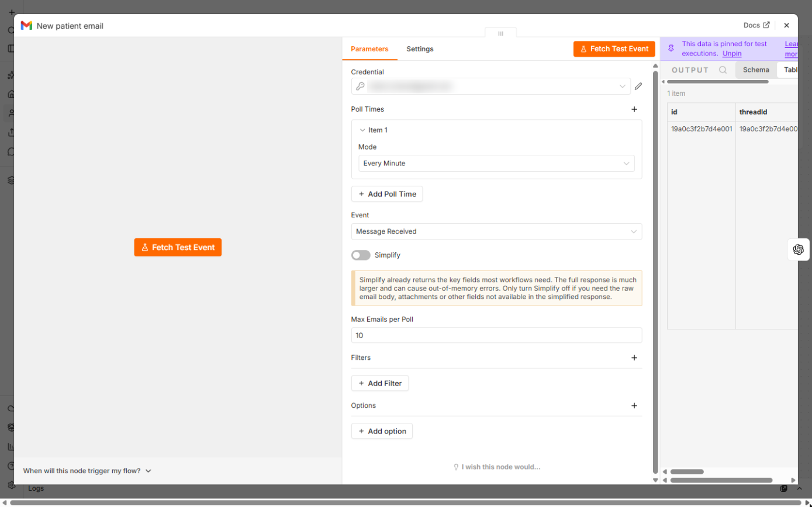
Task: Click the plus icon in the Filters row
Action: click(634, 357)
